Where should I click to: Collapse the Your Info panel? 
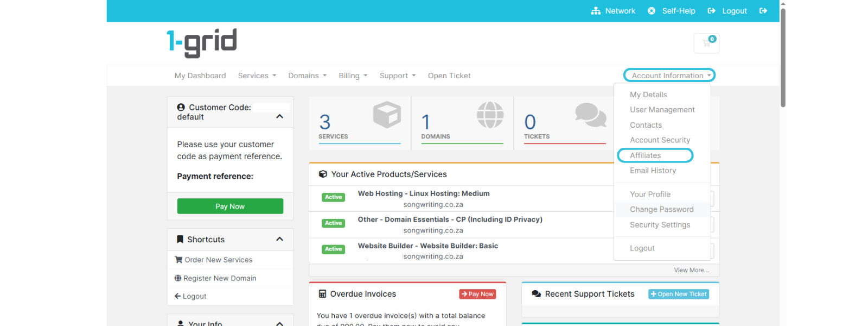(279, 323)
